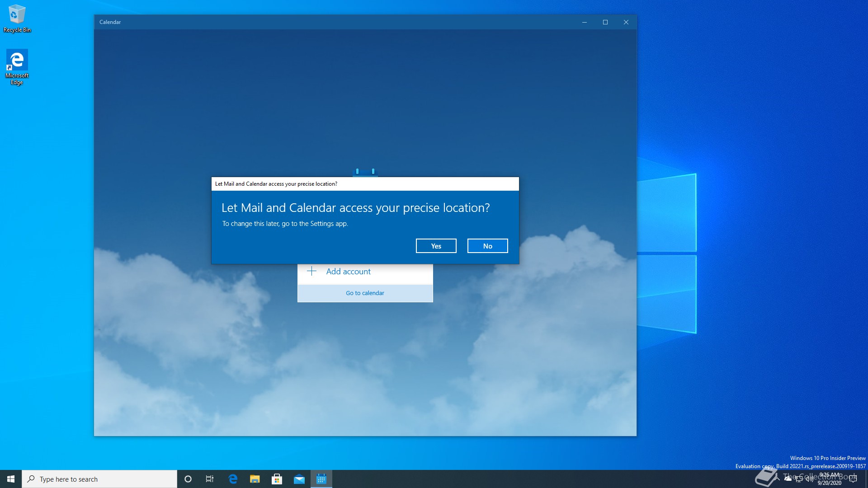Open Action Center notifications
This screenshot has width=868, height=488.
pyautogui.click(x=853, y=479)
